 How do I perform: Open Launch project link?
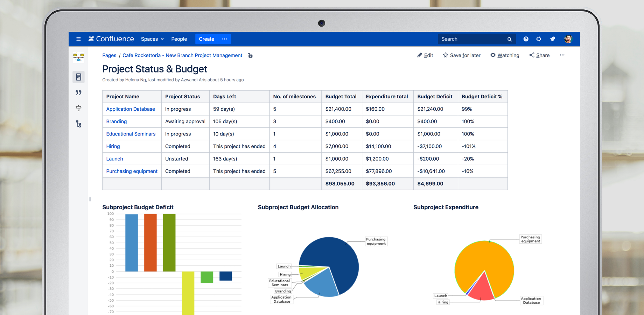114,159
